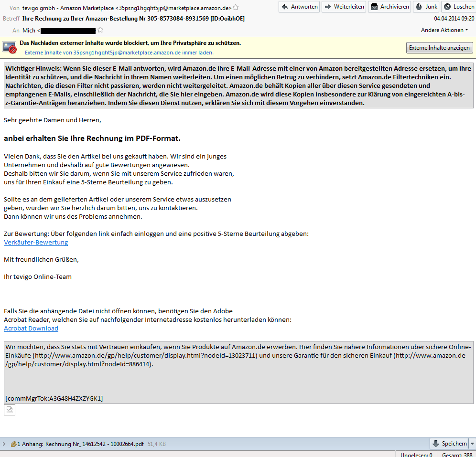Click Ungelesen: 0 status entry

pyautogui.click(x=416, y=455)
